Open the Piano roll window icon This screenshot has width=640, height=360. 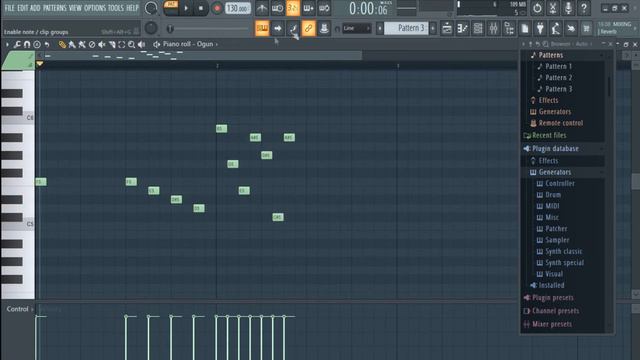(462, 28)
